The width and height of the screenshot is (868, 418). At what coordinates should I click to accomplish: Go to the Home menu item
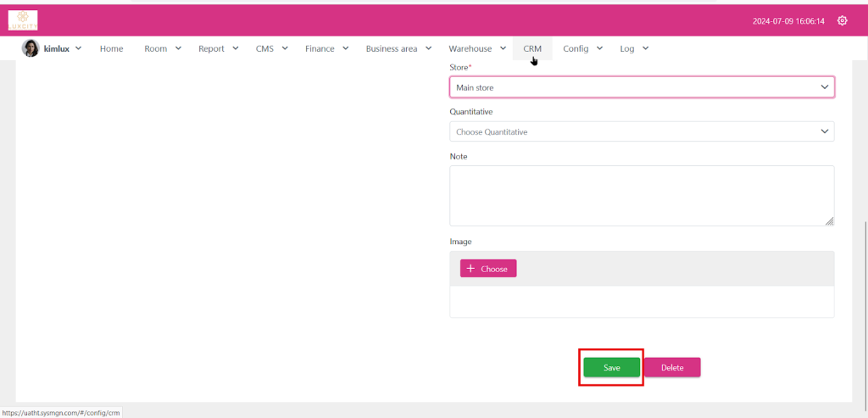pyautogui.click(x=111, y=49)
